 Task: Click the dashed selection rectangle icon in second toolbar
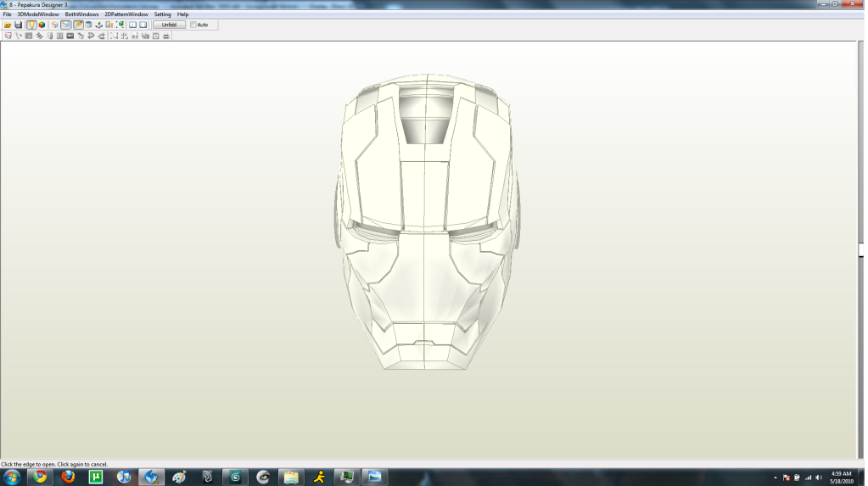click(115, 36)
